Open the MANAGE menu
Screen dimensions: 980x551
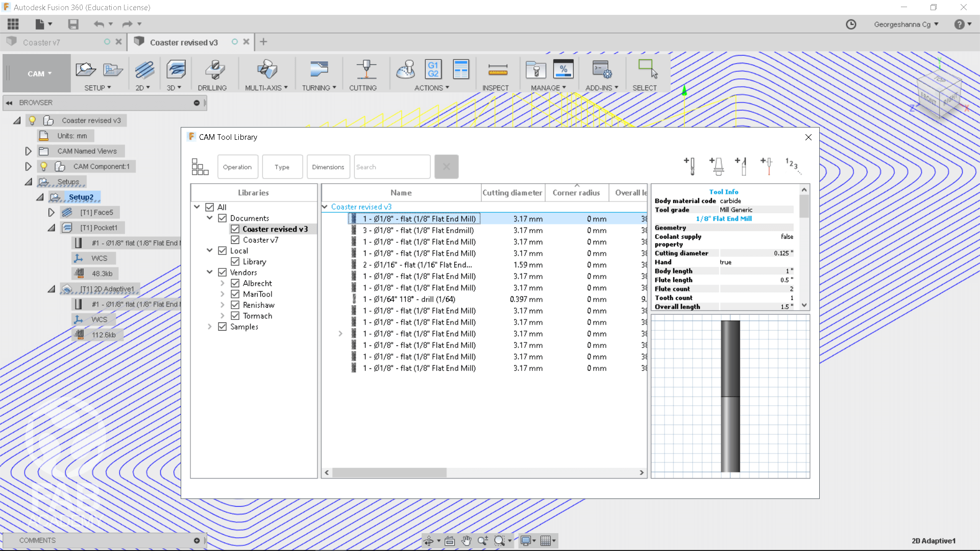(548, 88)
